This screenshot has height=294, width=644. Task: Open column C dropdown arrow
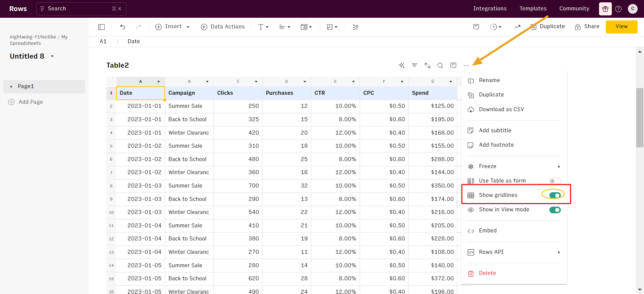(x=256, y=82)
